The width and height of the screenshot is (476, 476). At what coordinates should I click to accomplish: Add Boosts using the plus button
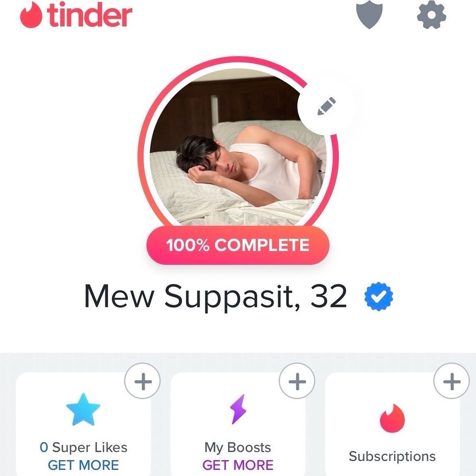tap(297, 381)
